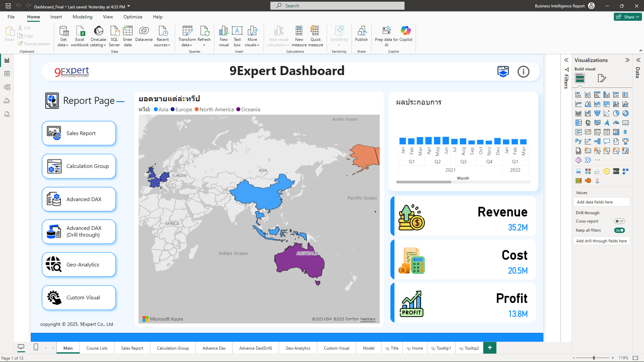
Task: Select the Python visual icon
Action: tap(579, 141)
